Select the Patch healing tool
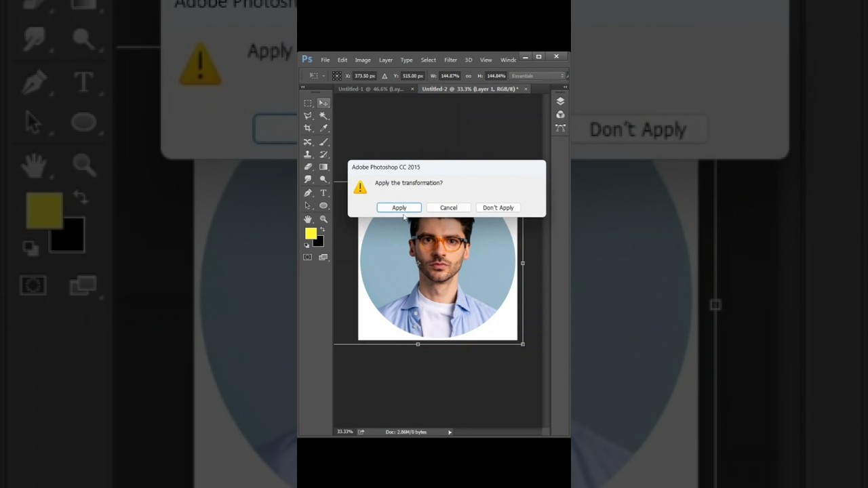 (308, 142)
